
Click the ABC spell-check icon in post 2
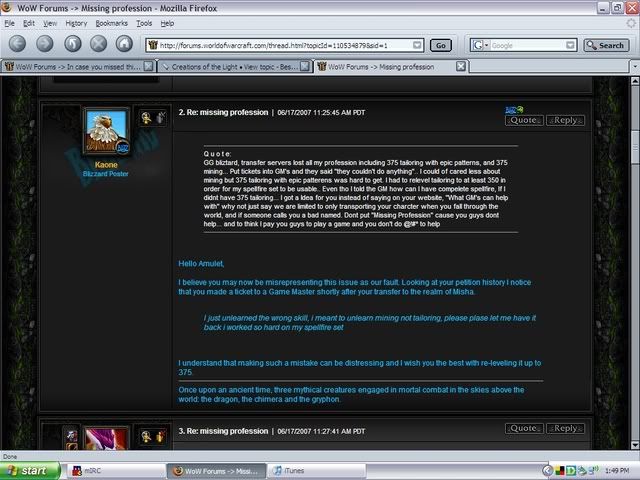pyautogui.click(x=514, y=109)
